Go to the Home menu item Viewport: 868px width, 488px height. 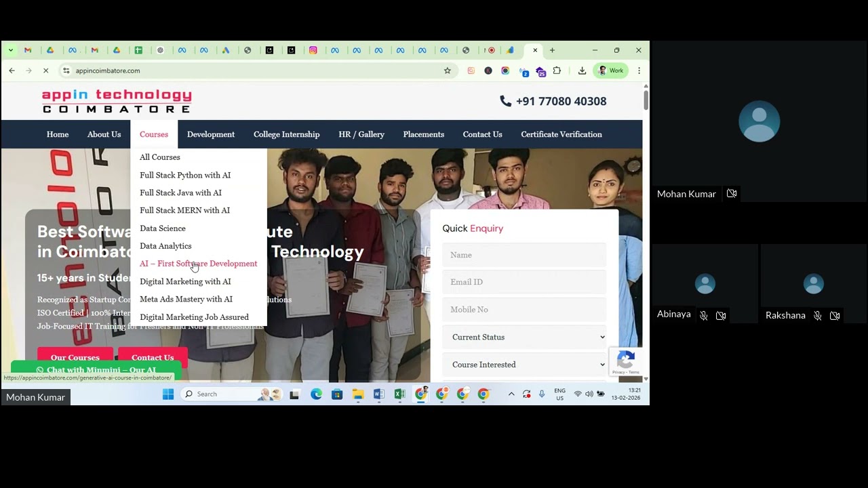tap(58, 134)
